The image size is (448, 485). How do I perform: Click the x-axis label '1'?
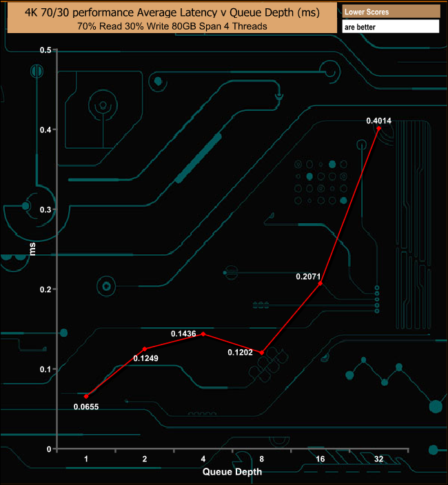point(86,459)
